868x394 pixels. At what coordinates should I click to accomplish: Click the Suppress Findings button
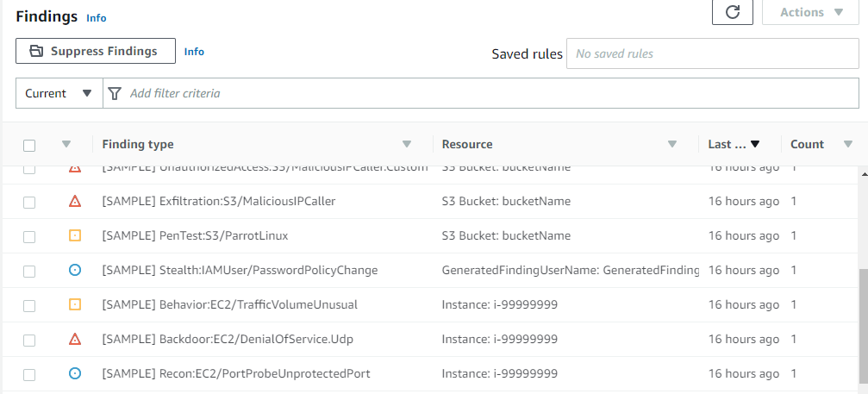pyautogui.click(x=95, y=51)
